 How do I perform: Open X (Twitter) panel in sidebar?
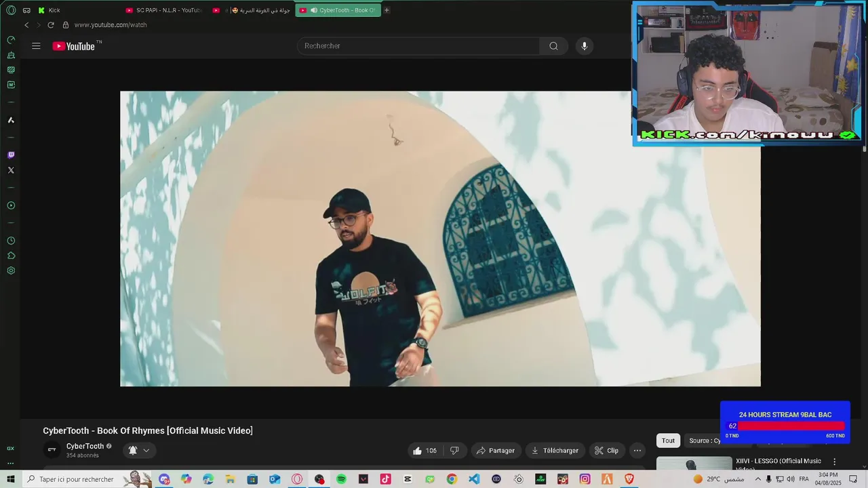pyautogui.click(x=11, y=170)
